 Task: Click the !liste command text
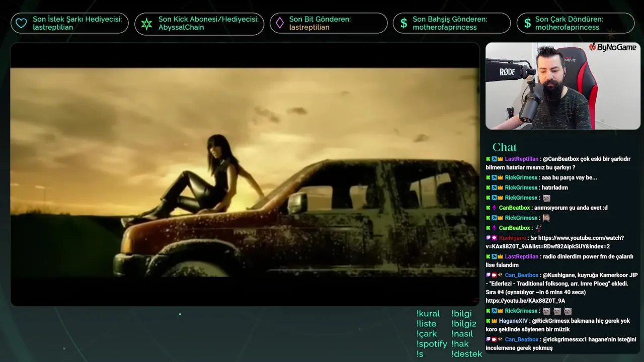pyautogui.click(x=426, y=324)
